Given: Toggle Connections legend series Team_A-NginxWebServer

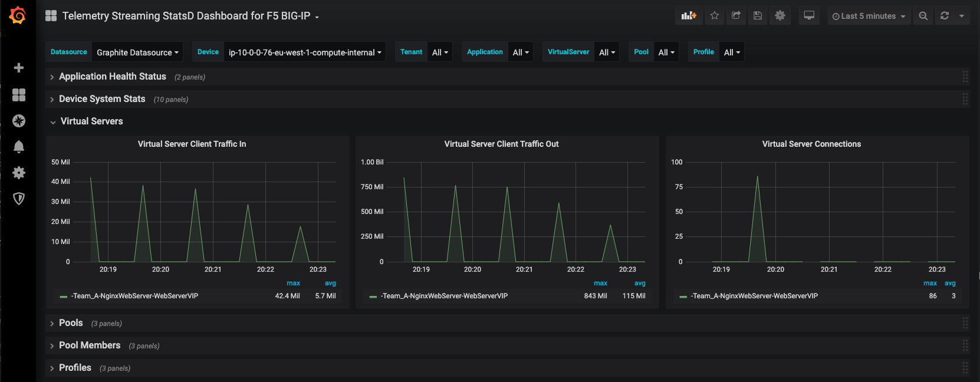Looking at the screenshot, I should tap(754, 296).
